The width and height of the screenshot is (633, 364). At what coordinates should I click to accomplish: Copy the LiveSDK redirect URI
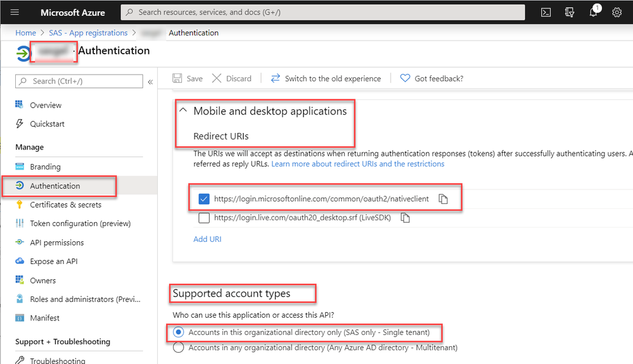coord(406,218)
